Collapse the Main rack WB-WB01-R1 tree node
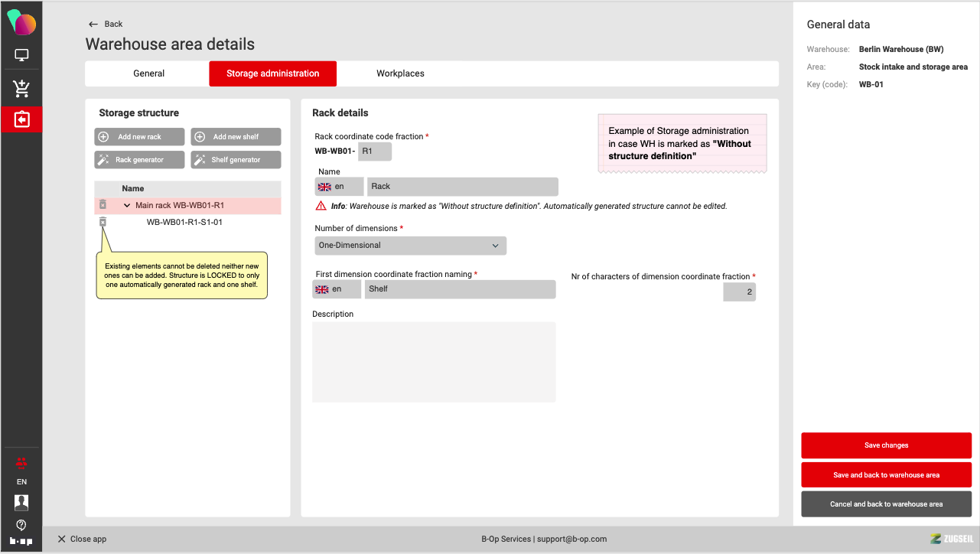 pos(127,206)
